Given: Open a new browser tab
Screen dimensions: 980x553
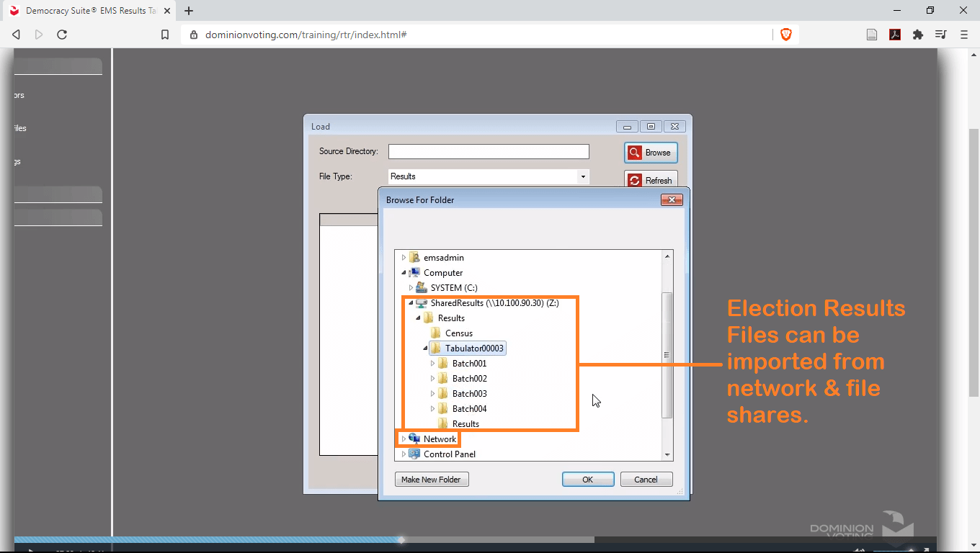Looking at the screenshot, I should (x=189, y=11).
